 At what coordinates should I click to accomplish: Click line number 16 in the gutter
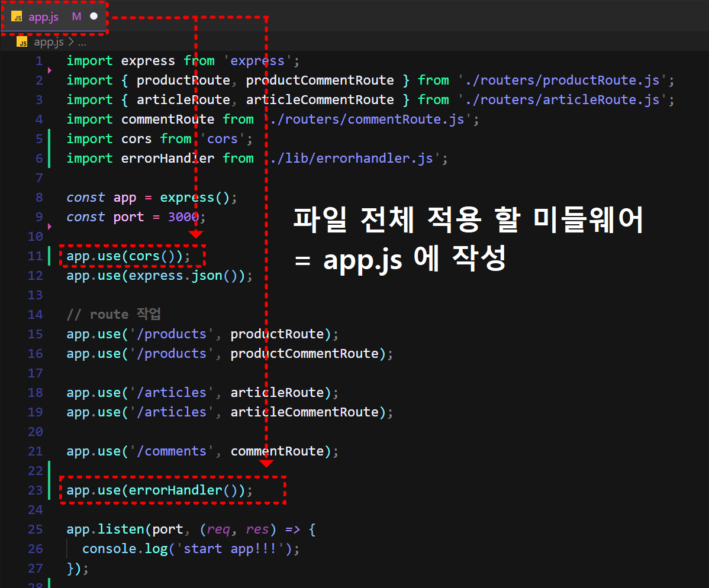point(36,353)
